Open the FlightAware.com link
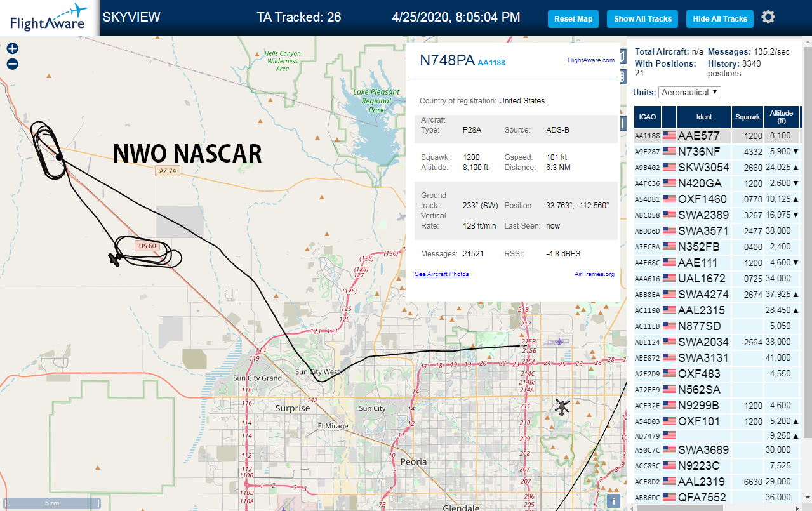This screenshot has height=511, width=812. click(x=590, y=60)
